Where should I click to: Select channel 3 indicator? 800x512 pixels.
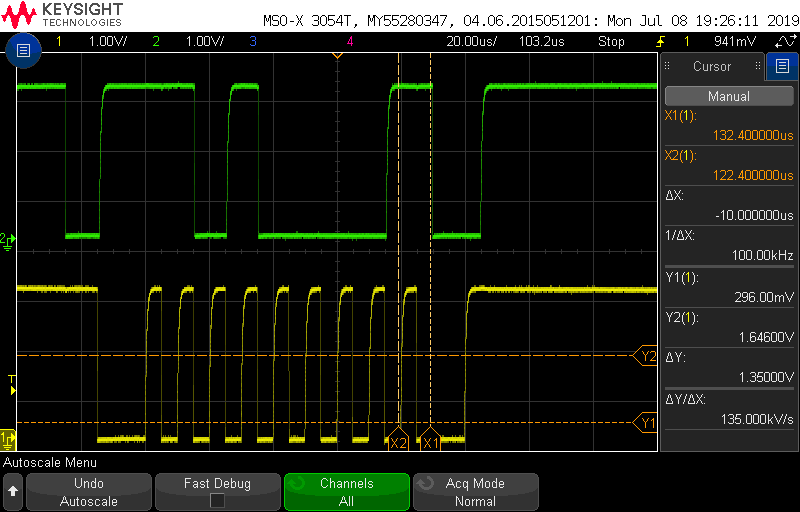(x=253, y=41)
